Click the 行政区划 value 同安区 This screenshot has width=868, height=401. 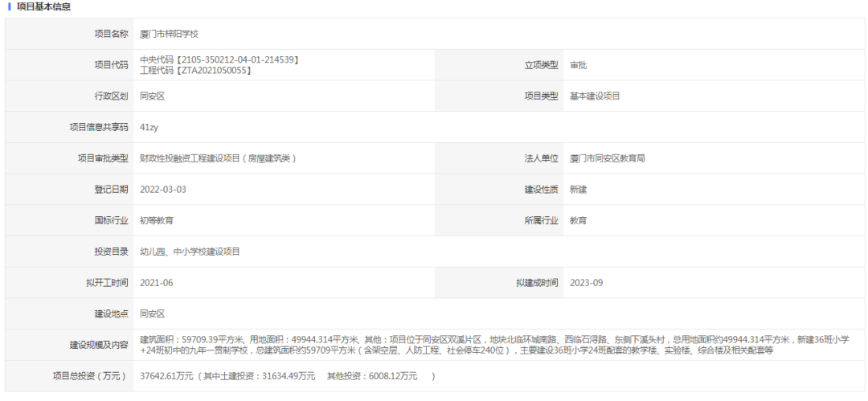pos(152,96)
